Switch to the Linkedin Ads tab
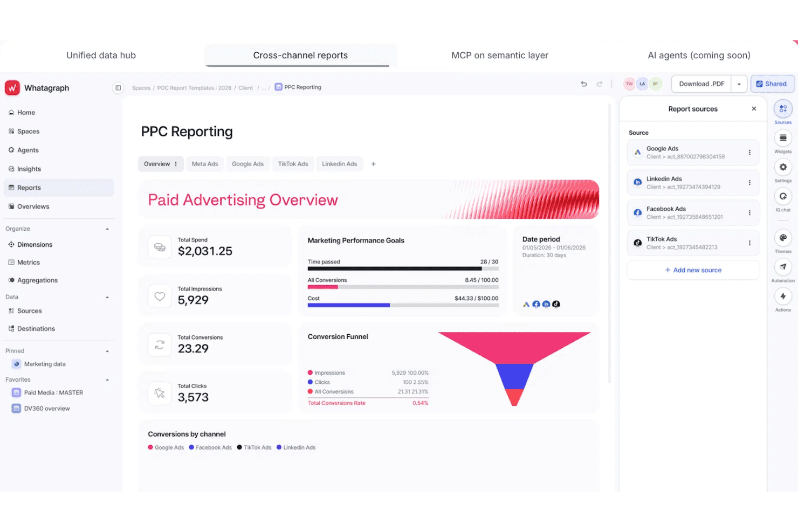The width and height of the screenshot is (798, 532). pos(340,164)
